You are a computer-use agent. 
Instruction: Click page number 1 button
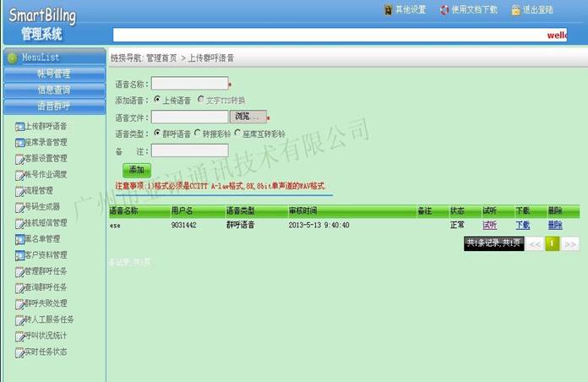(553, 244)
